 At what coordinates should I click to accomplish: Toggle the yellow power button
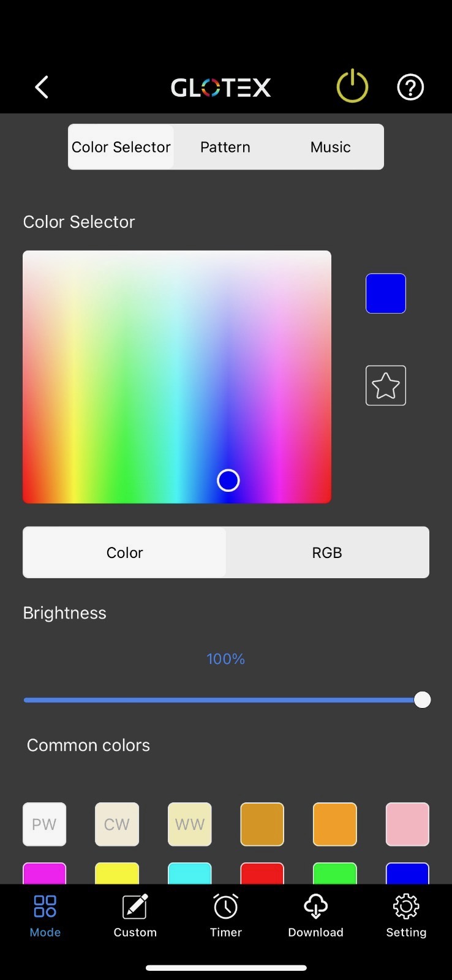click(x=352, y=87)
